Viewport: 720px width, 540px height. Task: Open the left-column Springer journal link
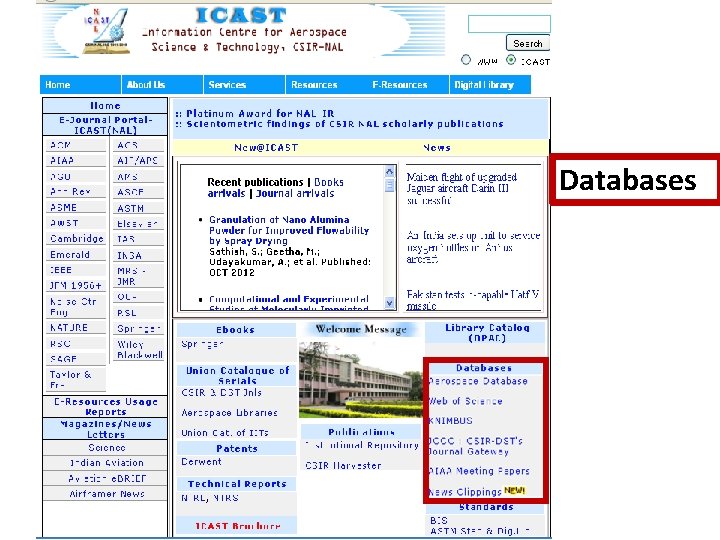coord(138,328)
